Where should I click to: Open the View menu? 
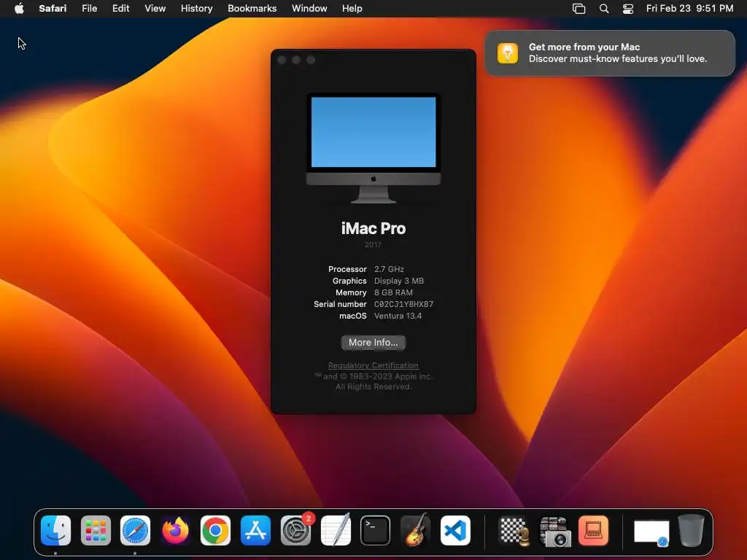tap(155, 9)
